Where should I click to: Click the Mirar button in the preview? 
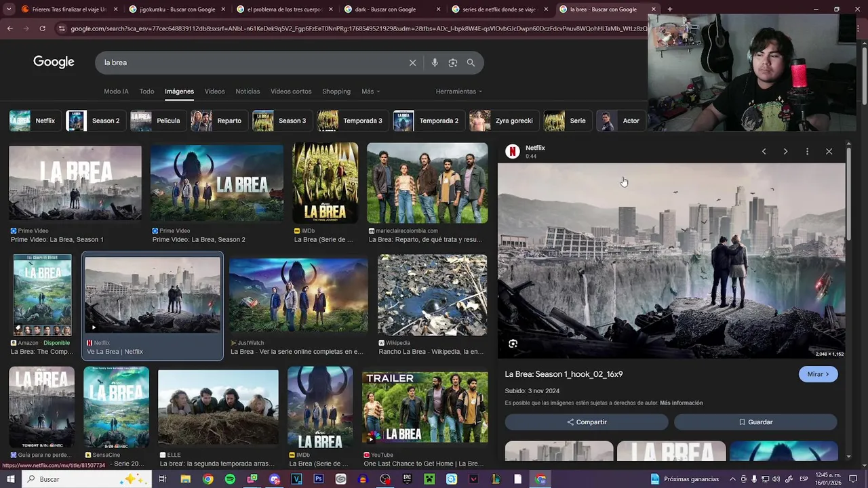pos(818,374)
